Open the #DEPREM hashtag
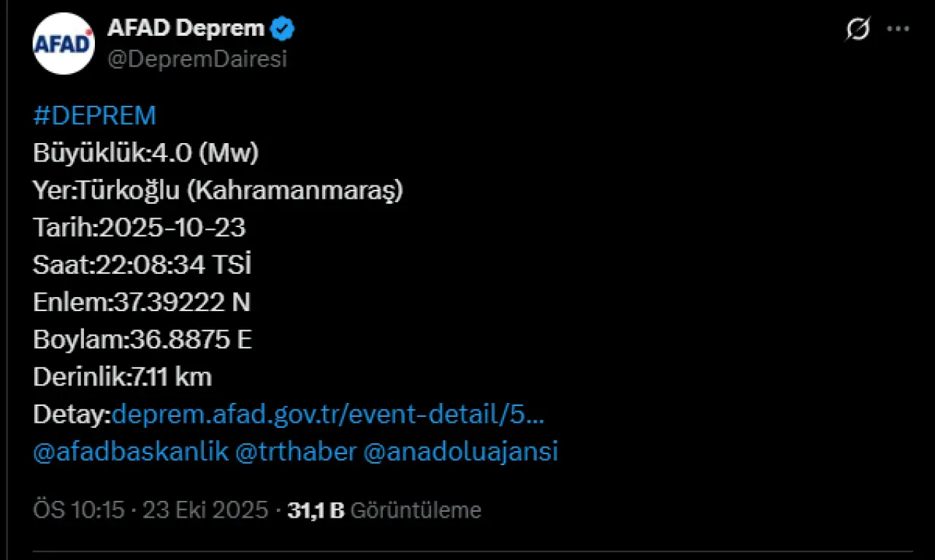935x560 pixels. coord(95,116)
